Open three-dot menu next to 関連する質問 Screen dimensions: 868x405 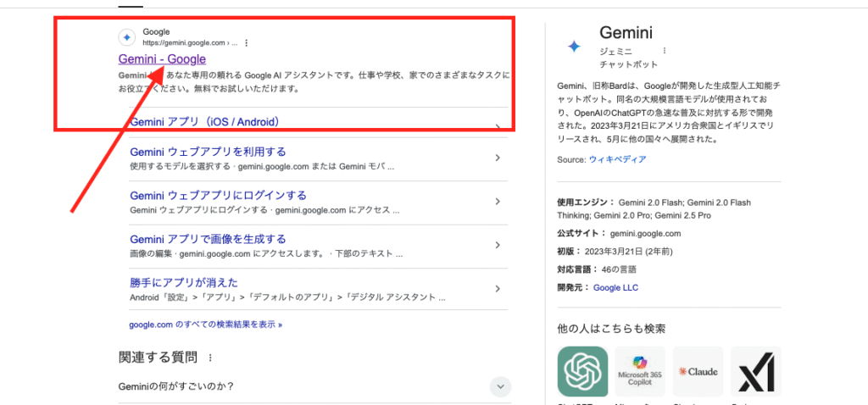(210, 358)
